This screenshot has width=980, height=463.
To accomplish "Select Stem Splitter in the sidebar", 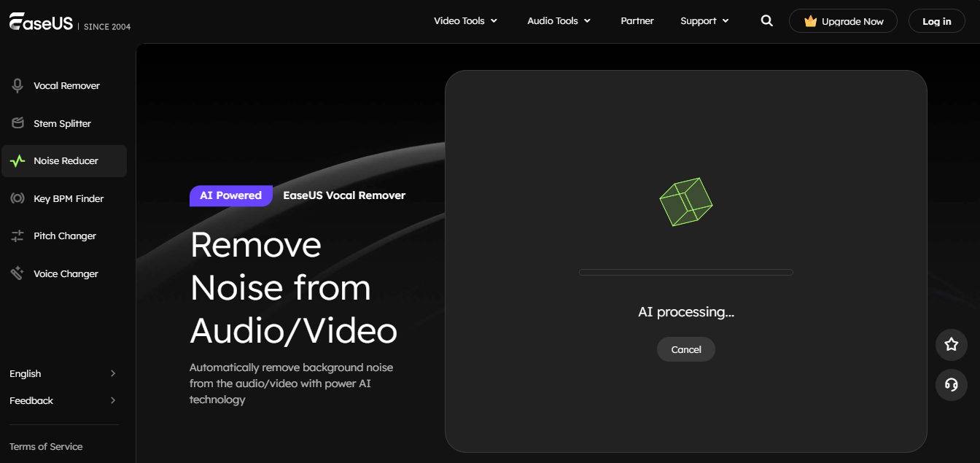I will coord(64,123).
